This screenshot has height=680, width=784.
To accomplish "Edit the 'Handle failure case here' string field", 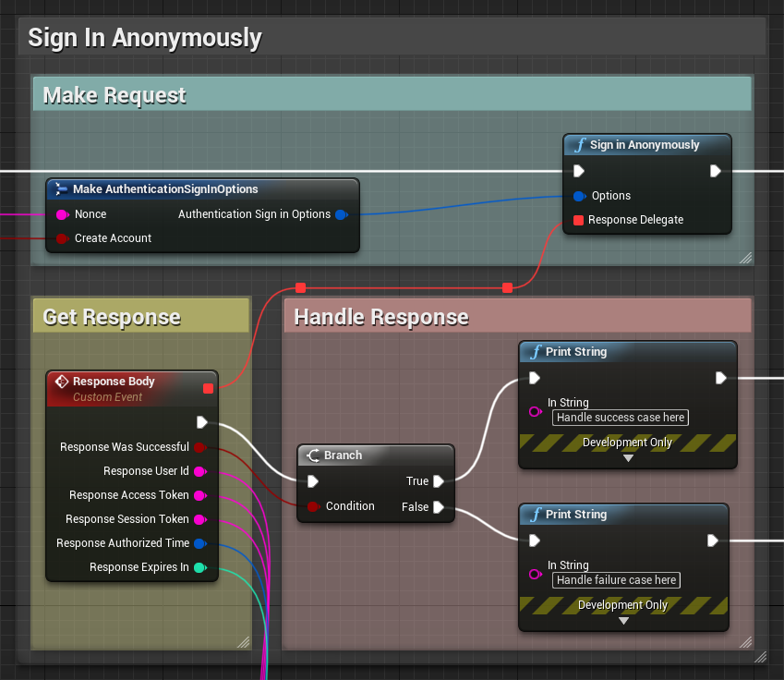I will 616,580.
